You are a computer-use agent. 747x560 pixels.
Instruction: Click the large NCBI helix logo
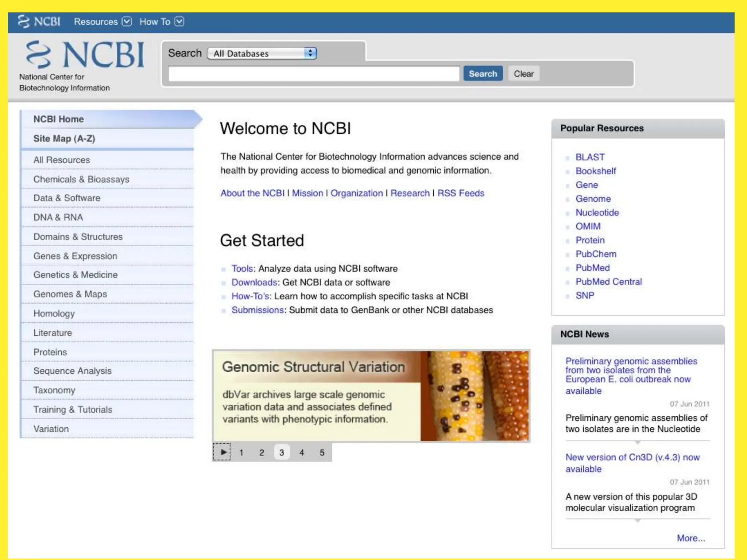coord(85,55)
